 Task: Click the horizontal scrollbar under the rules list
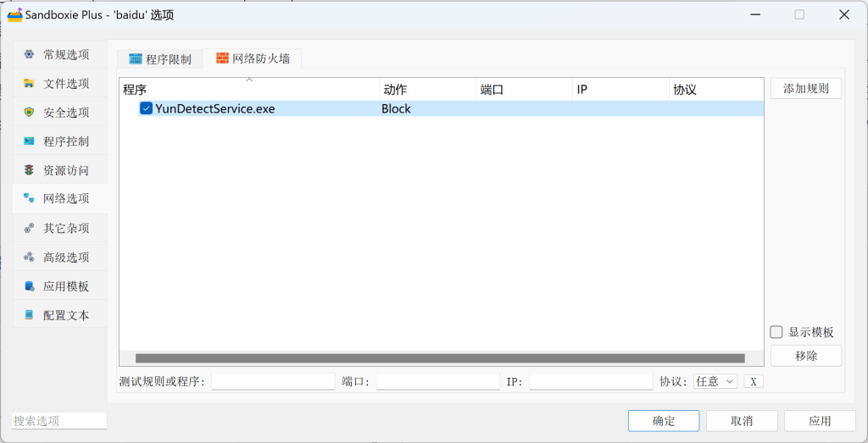[439, 358]
